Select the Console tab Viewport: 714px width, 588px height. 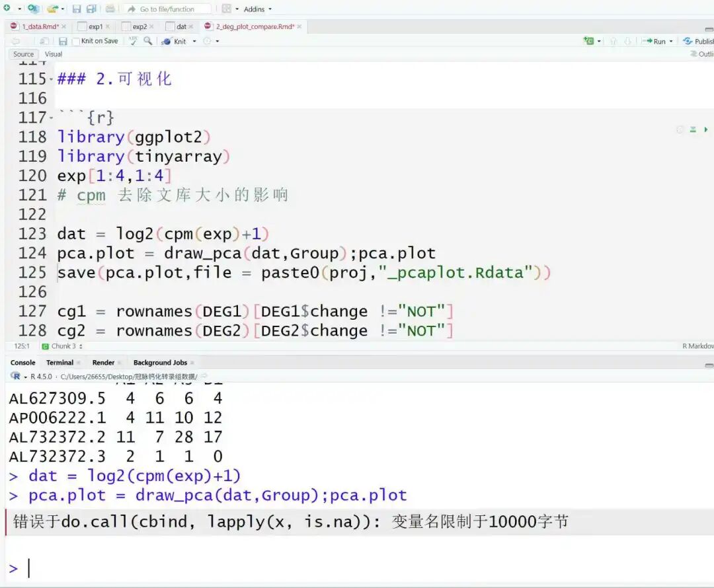click(x=22, y=363)
